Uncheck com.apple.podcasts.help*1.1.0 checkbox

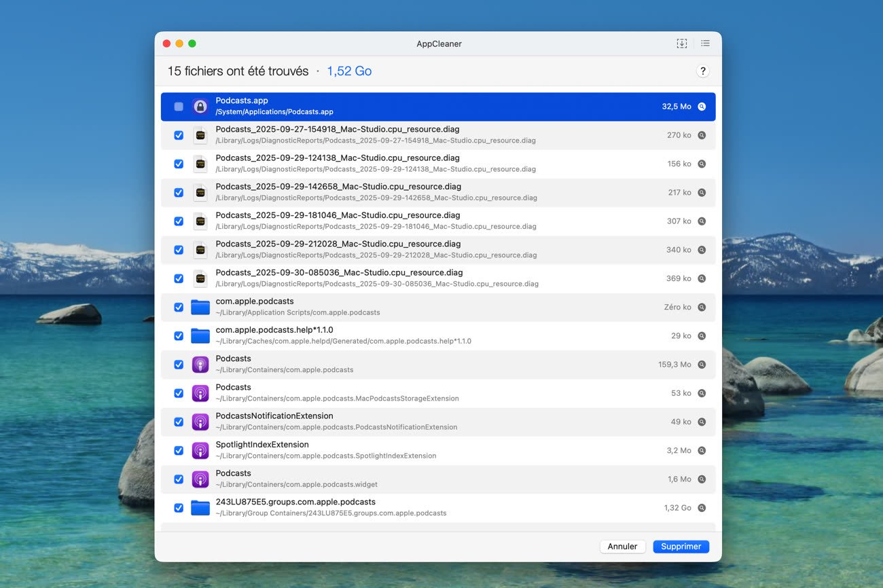179,335
